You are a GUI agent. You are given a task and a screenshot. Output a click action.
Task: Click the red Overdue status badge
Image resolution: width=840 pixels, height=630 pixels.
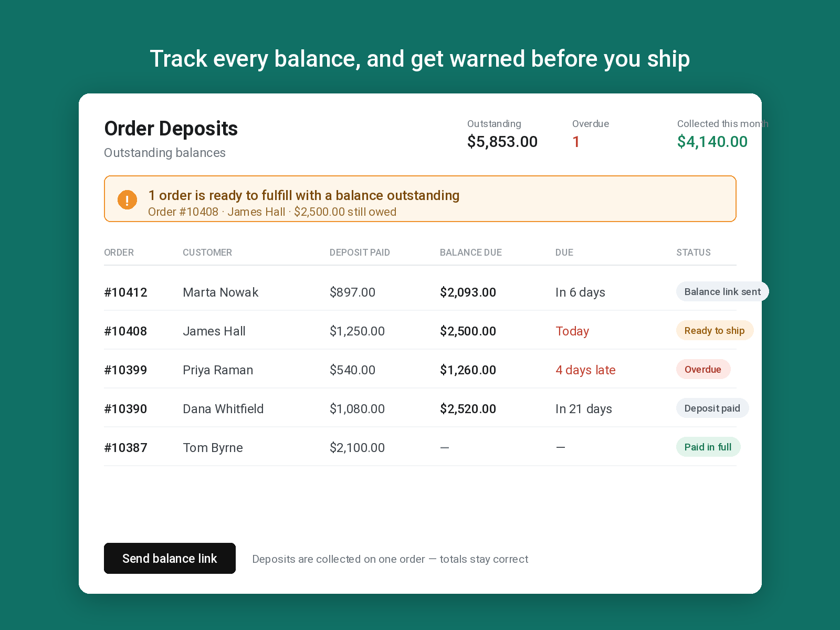703,369
